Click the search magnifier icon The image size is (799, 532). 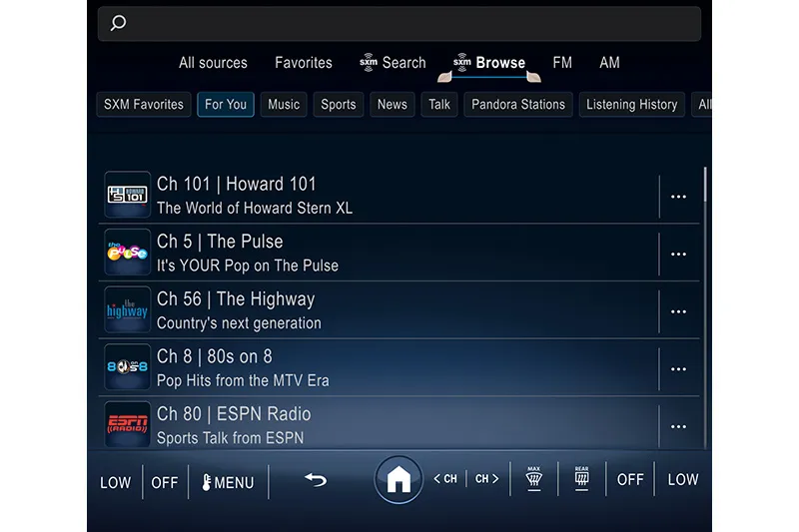(118, 23)
